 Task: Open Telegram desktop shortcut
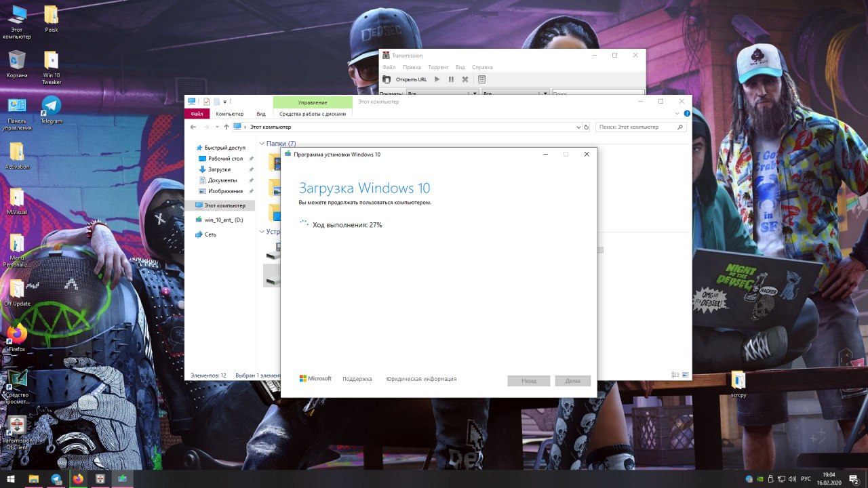[51, 110]
